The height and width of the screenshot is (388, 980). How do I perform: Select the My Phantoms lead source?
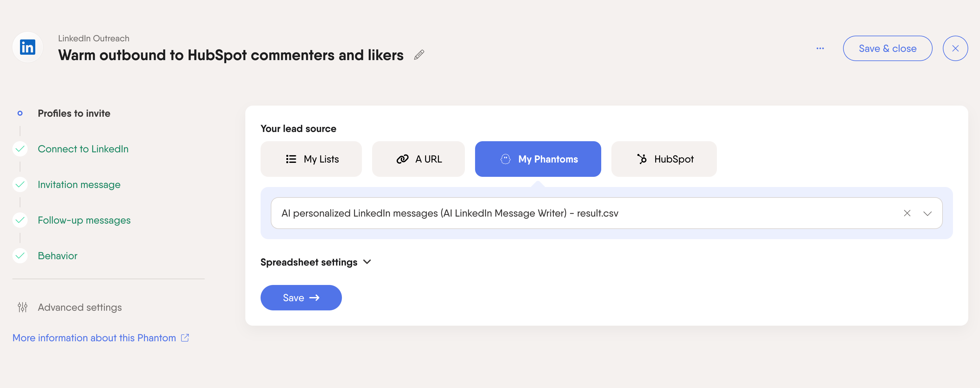tap(538, 159)
